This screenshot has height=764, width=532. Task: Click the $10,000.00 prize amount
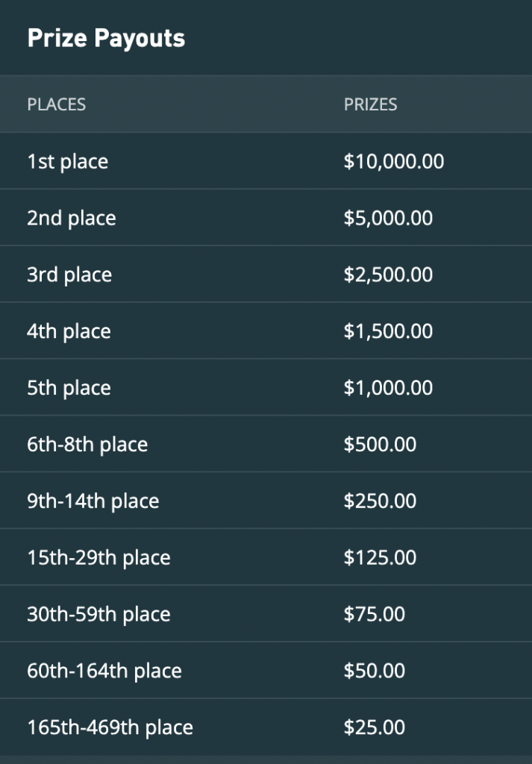click(394, 161)
